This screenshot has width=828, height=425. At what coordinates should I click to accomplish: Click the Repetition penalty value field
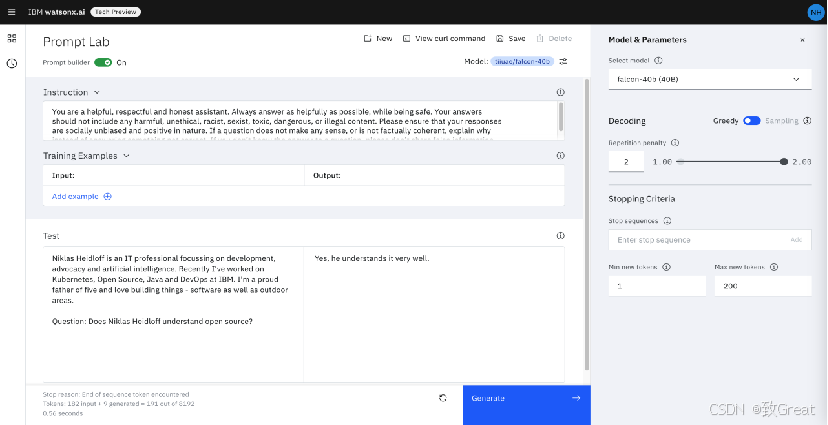point(626,162)
